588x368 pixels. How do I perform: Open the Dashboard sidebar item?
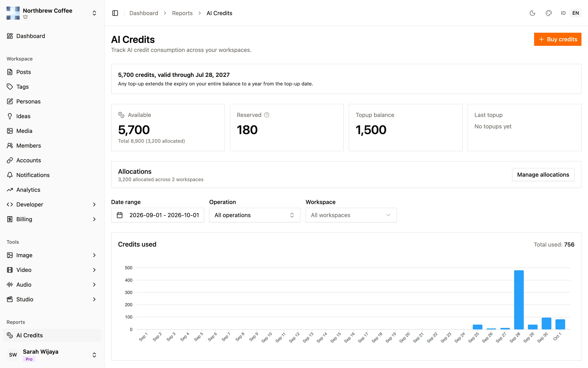coord(52,36)
